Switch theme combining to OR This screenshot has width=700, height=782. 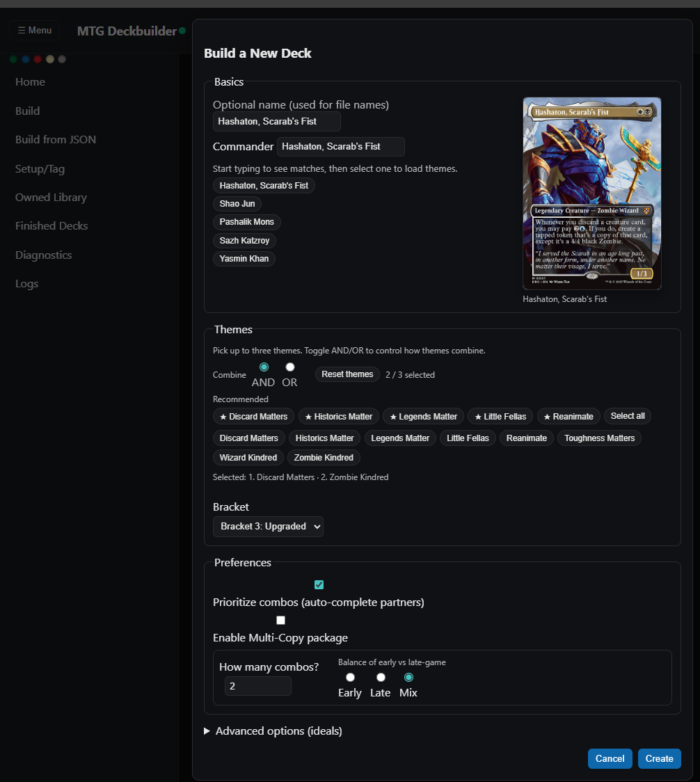tap(289, 367)
